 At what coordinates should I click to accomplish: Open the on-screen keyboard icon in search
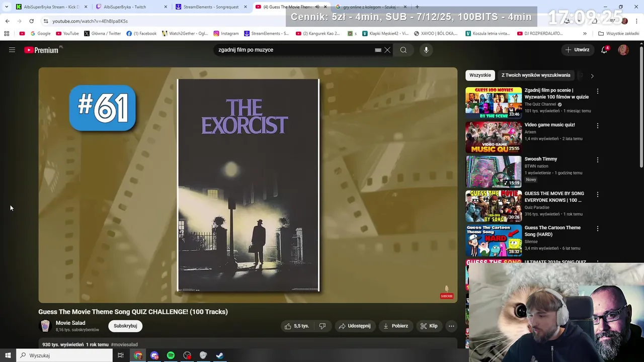click(378, 50)
